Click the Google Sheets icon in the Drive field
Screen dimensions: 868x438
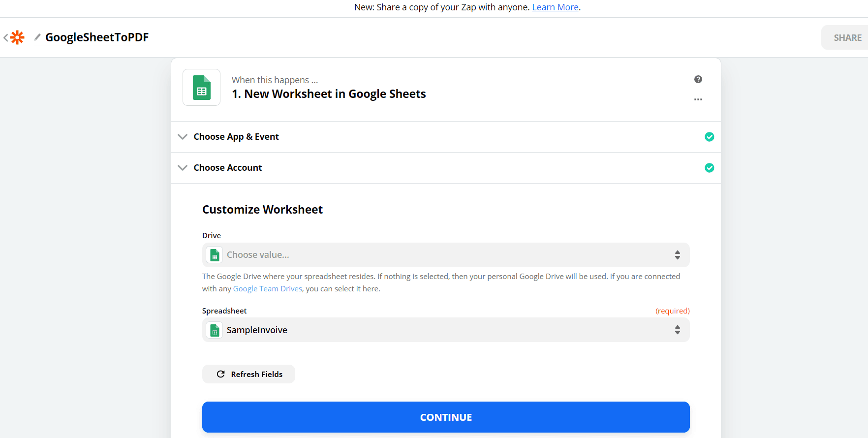[214, 254]
